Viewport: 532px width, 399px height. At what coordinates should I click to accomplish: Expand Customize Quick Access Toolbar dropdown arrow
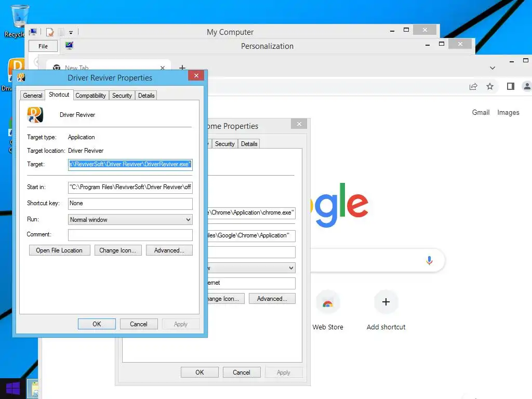[71, 33]
